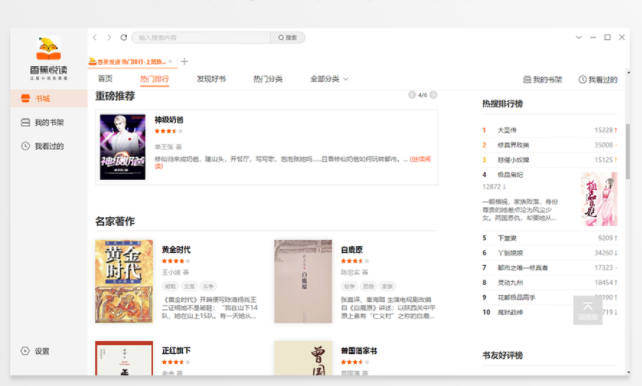Switch to the 热门排行 nav tab

click(154, 79)
